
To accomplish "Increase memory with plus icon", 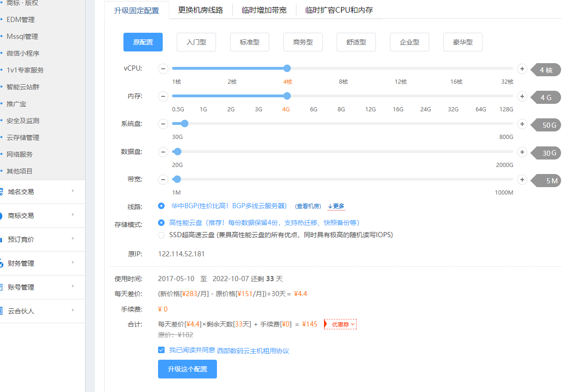I will coord(522,96).
